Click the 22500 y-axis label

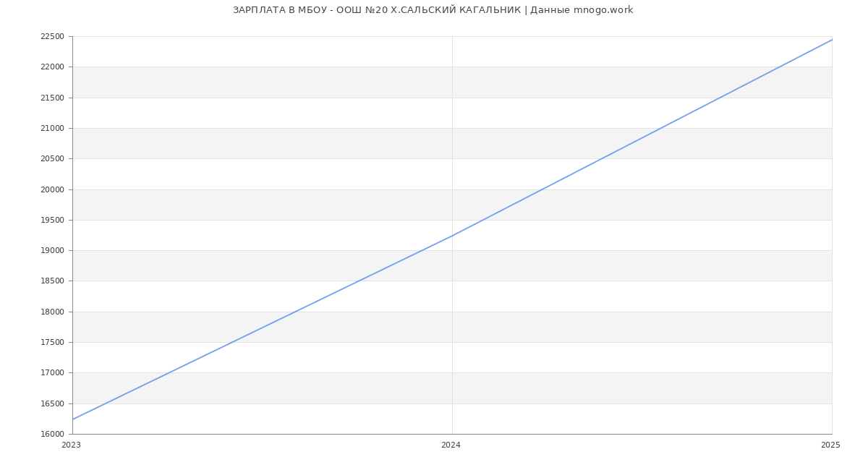pos(52,37)
